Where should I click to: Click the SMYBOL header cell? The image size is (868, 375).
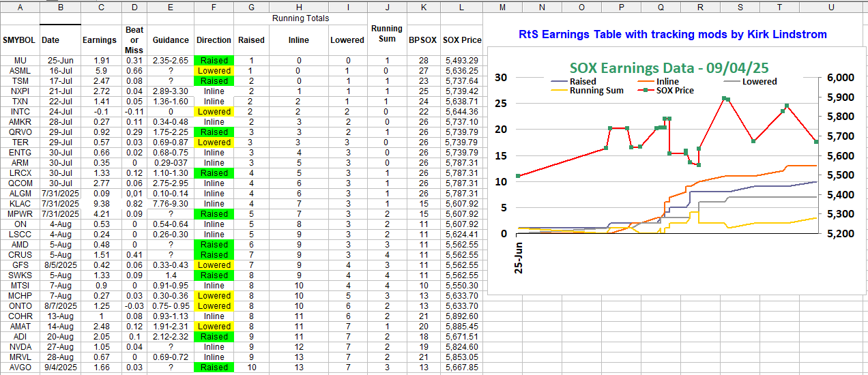pos(20,40)
